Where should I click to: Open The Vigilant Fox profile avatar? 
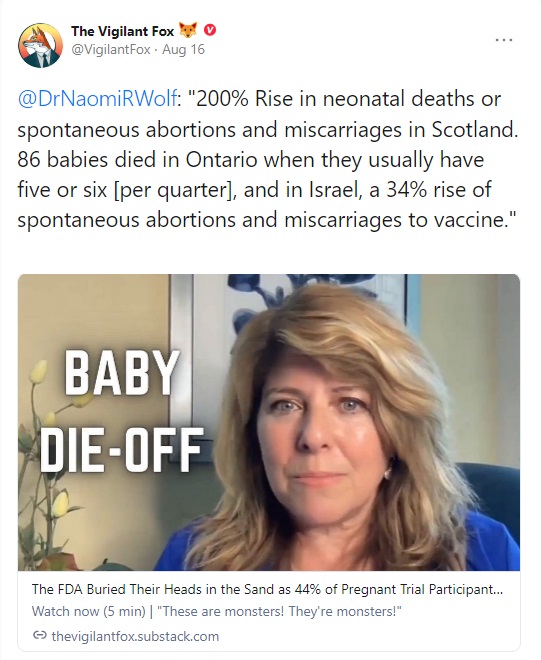(x=40, y=45)
